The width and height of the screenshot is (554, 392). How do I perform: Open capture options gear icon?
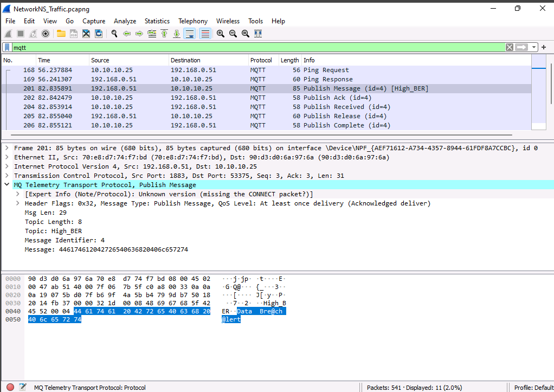(x=46, y=34)
